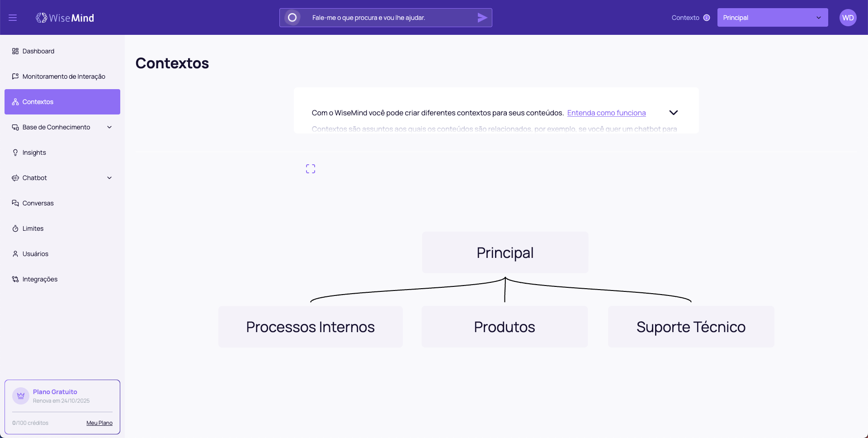Open the WD user avatar
This screenshot has height=438, width=868.
(x=848, y=18)
